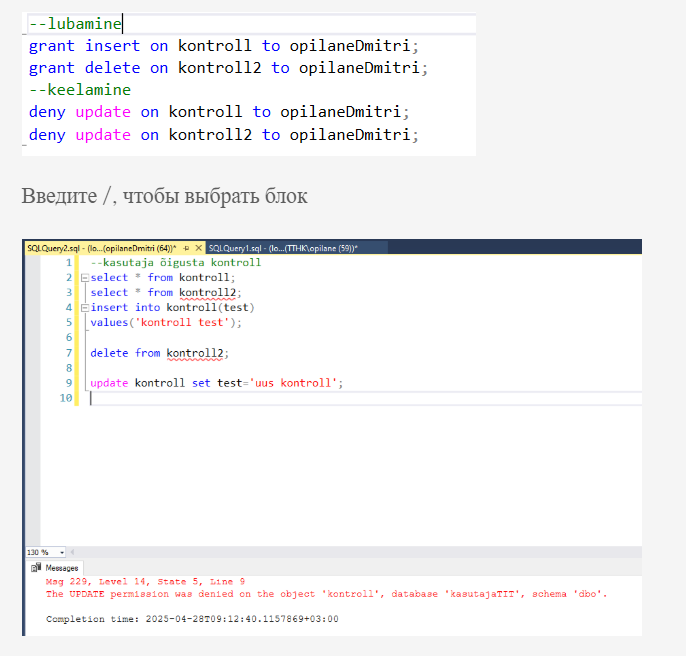Switch to the SQLQuery1.sql tab
This screenshot has height=656, width=686.
280,248
